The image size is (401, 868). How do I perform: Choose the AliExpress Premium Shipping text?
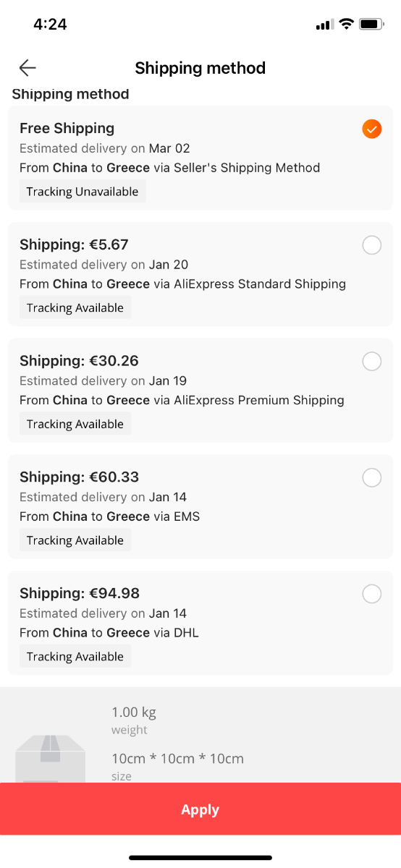259,400
